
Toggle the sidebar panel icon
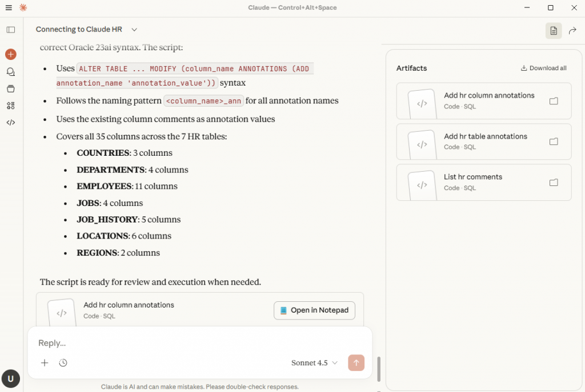tap(11, 30)
